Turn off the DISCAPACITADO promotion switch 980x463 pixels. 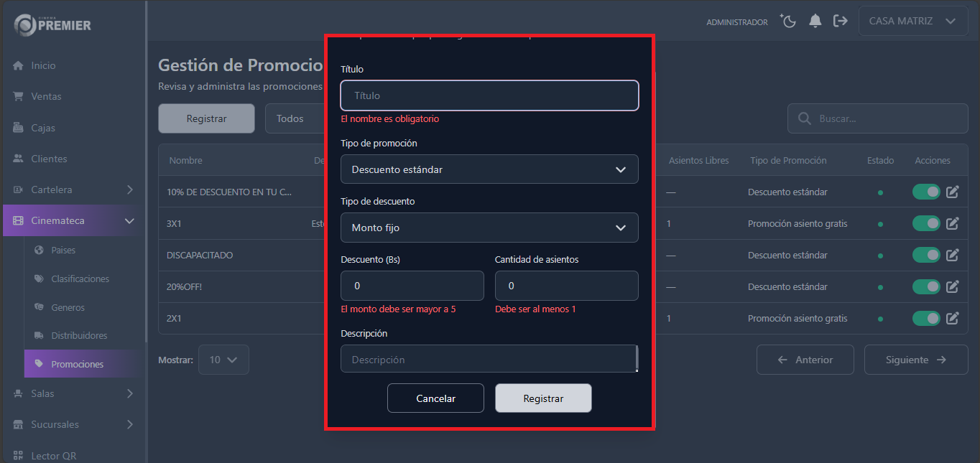tap(926, 255)
